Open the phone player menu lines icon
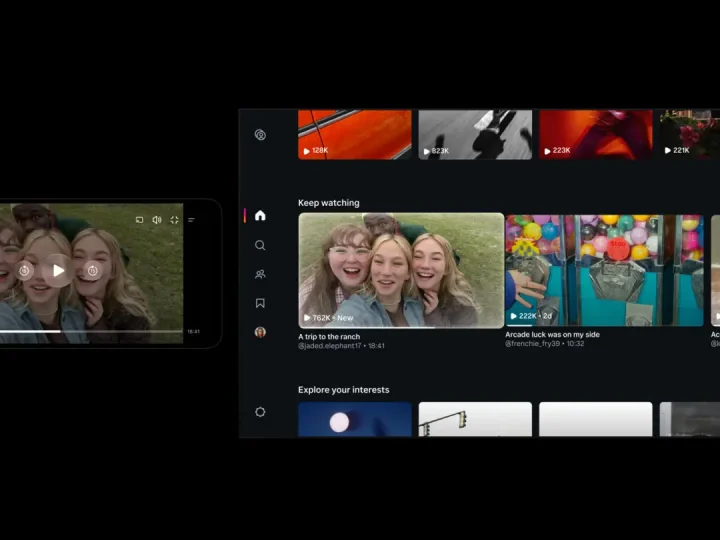This screenshot has width=720, height=540. tap(191, 220)
